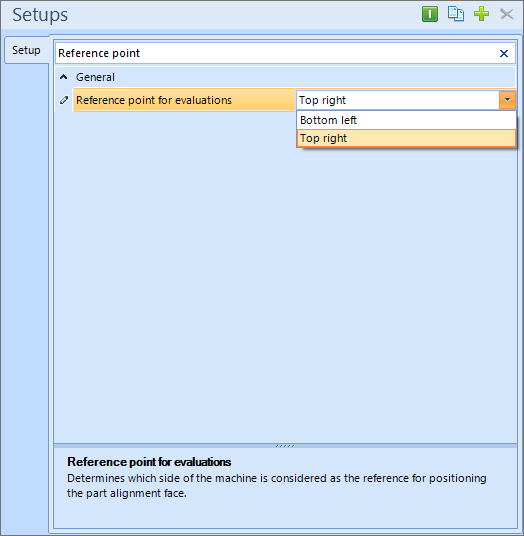Switch to the Setup tab
The image size is (524, 536).
coord(26,50)
